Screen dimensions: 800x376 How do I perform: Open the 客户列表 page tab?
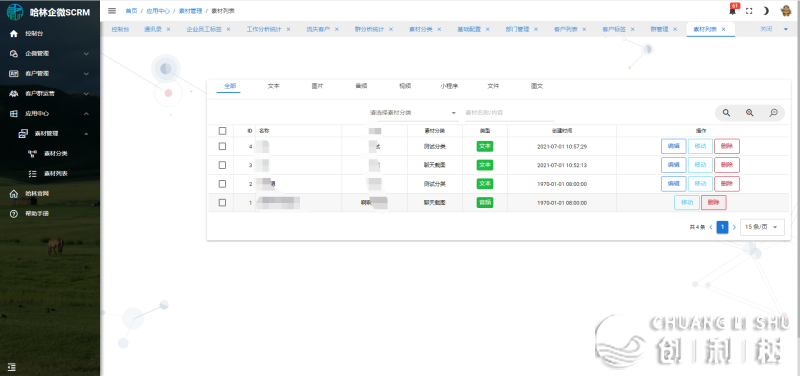click(x=566, y=30)
